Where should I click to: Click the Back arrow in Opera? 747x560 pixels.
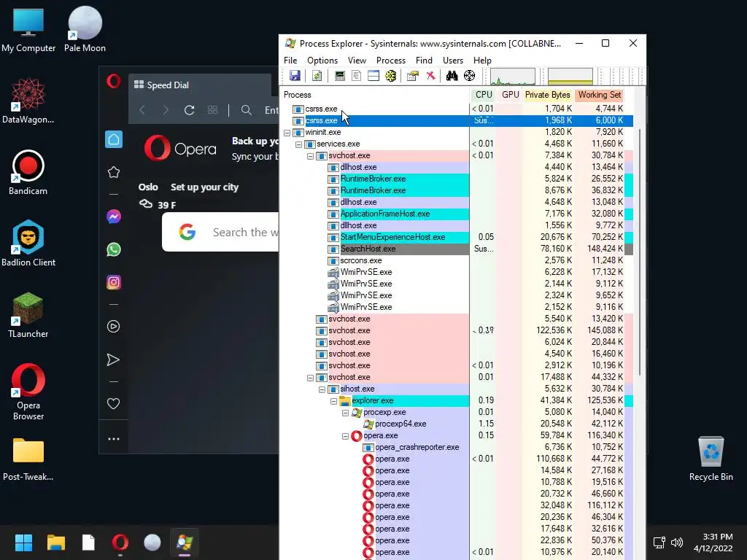142,111
